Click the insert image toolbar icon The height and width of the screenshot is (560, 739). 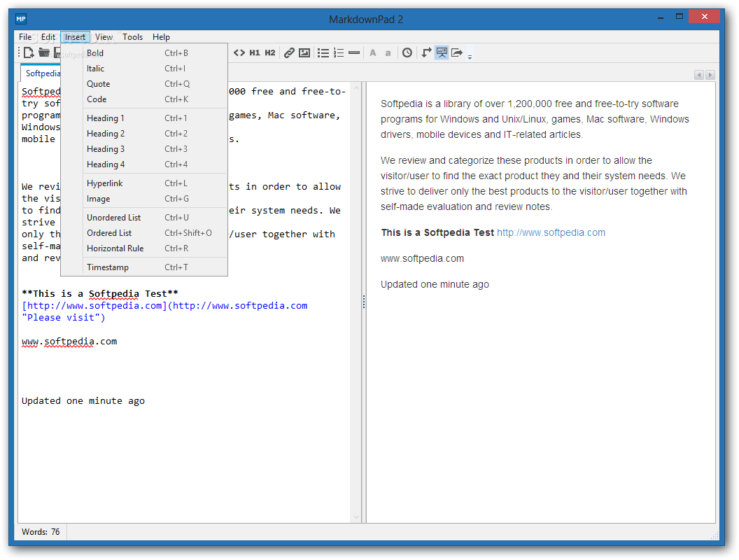[x=304, y=52]
